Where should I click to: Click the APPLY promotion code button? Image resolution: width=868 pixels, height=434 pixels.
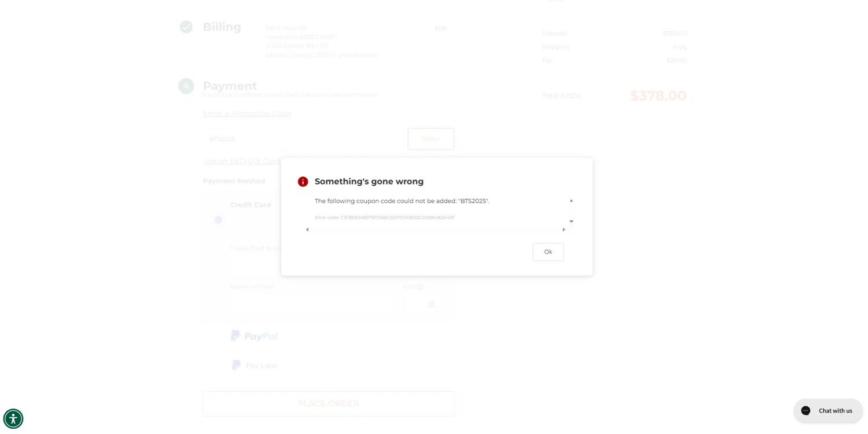431,139
